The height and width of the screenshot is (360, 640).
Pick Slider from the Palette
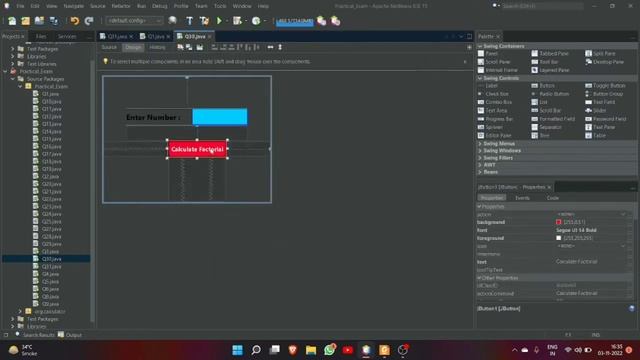(596, 111)
